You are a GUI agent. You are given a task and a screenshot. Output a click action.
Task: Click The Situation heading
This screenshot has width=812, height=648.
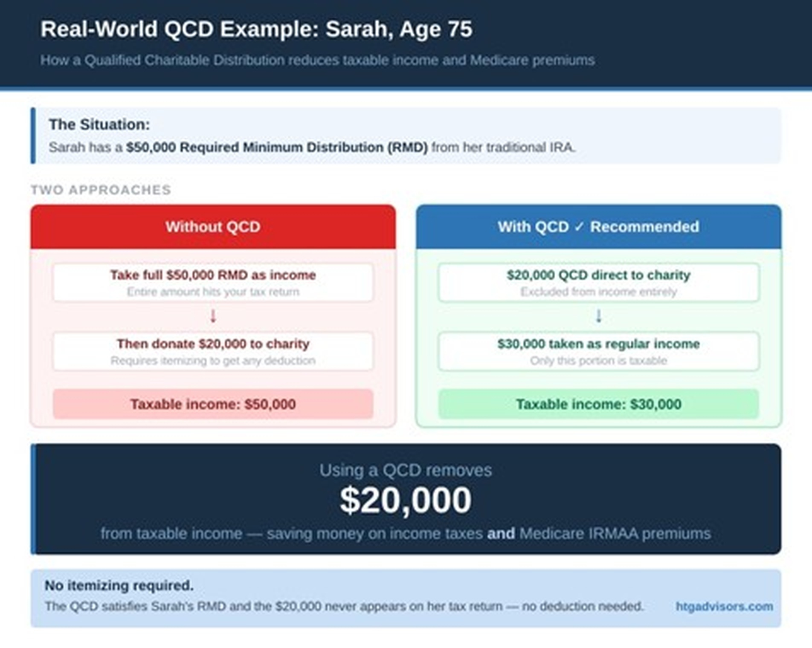coord(99,124)
